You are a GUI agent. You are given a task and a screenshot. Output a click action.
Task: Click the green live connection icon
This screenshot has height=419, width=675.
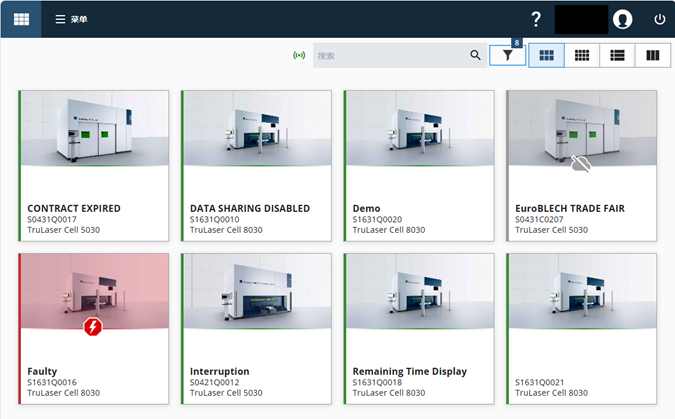[299, 55]
